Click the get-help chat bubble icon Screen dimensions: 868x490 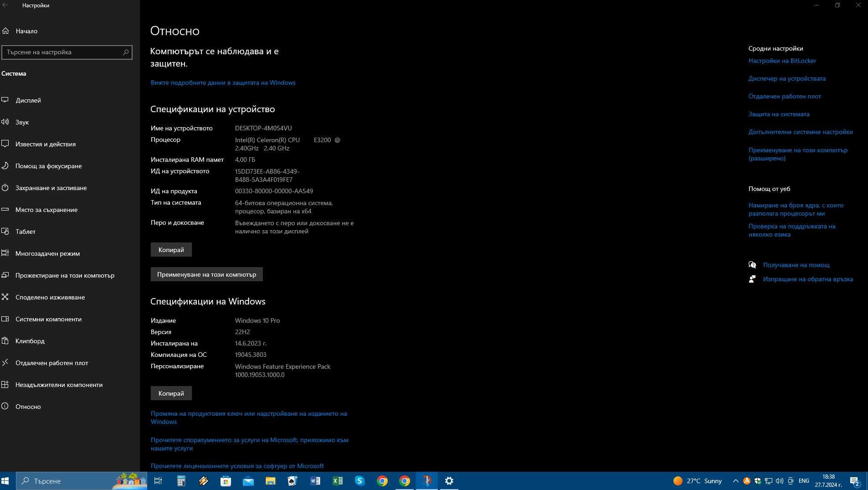(752, 265)
